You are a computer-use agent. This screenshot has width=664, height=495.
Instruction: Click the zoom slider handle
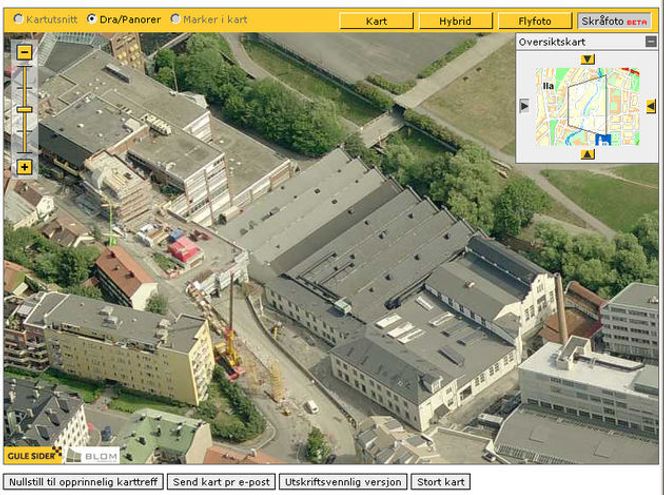coord(24,109)
